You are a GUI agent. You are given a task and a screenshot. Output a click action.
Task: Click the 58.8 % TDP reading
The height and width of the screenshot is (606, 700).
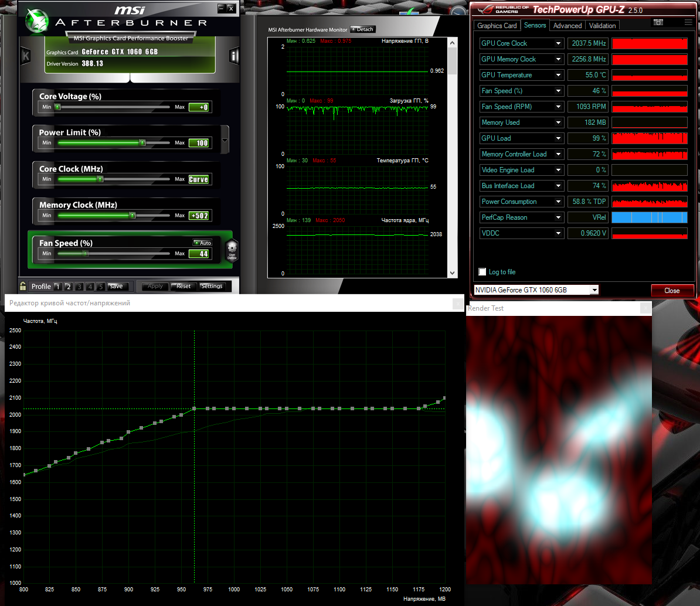588,202
